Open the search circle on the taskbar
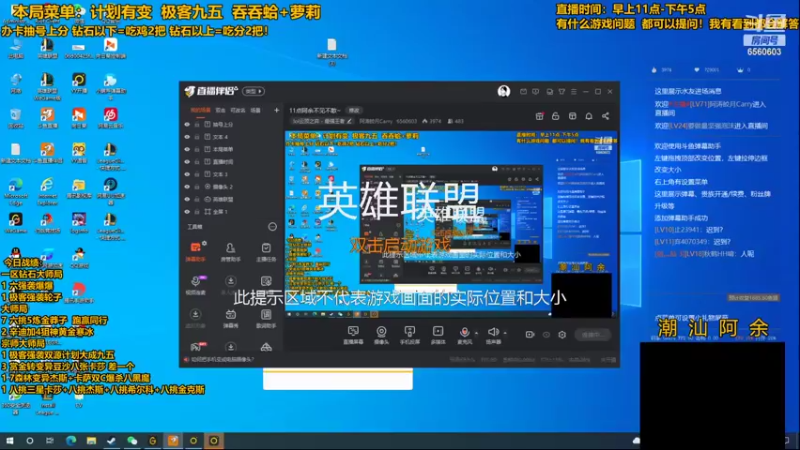Image resolution: width=800 pixels, height=450 pixels. pos(30,441)
